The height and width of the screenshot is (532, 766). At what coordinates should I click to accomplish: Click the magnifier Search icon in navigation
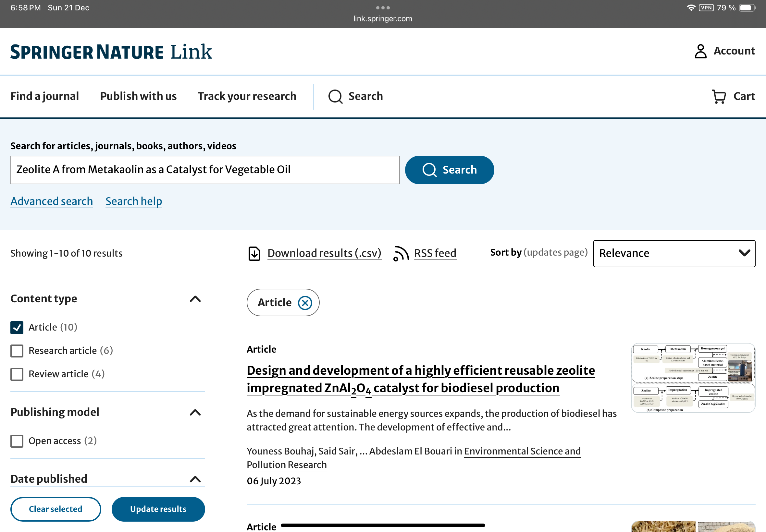[335, 96]
